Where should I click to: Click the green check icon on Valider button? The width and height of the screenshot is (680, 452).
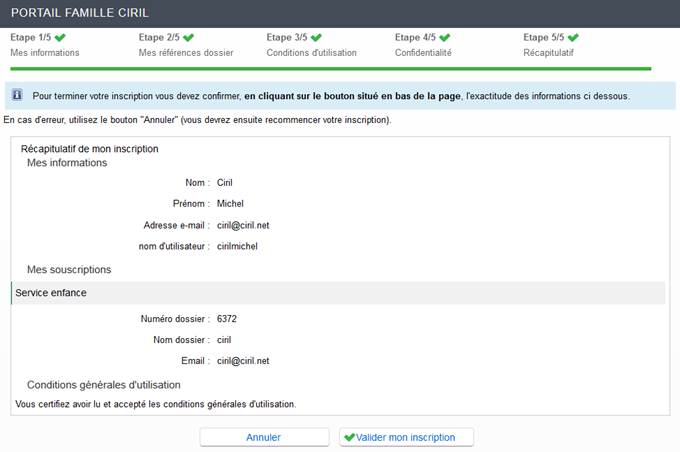349,437
